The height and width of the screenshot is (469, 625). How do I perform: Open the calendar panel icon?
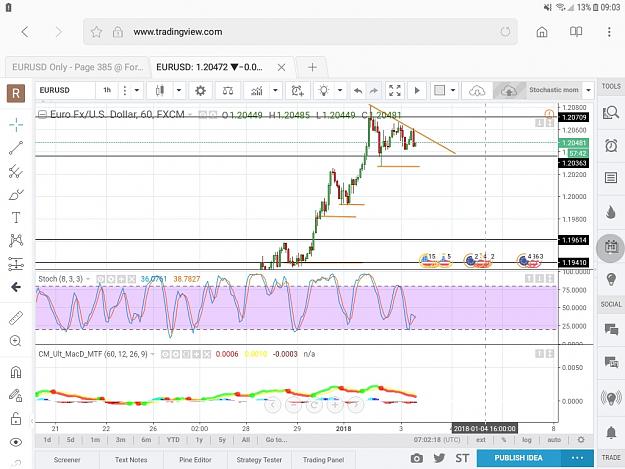(x=611, y=248)
